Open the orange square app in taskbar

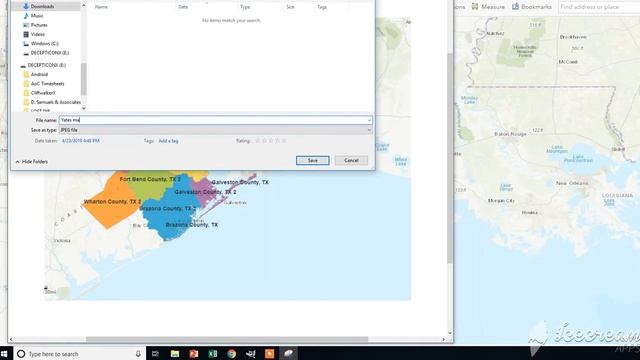point(269,354)
